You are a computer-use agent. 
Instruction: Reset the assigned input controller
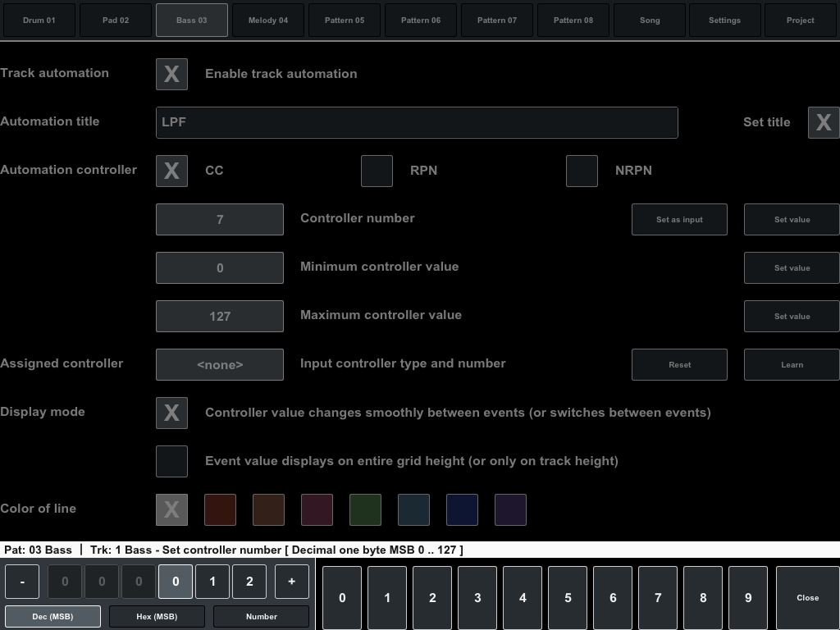(x=679, y=364)
